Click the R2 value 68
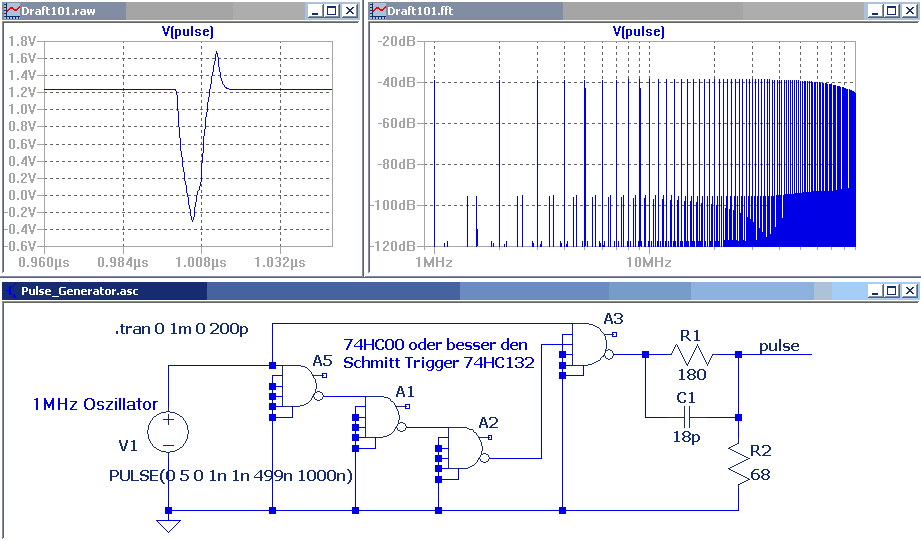Screen dimensions: 921x541 tap(760, 475)
